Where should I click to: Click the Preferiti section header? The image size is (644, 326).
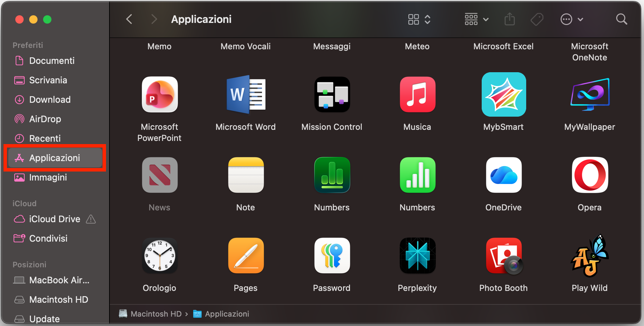click(x=28, y=45)
